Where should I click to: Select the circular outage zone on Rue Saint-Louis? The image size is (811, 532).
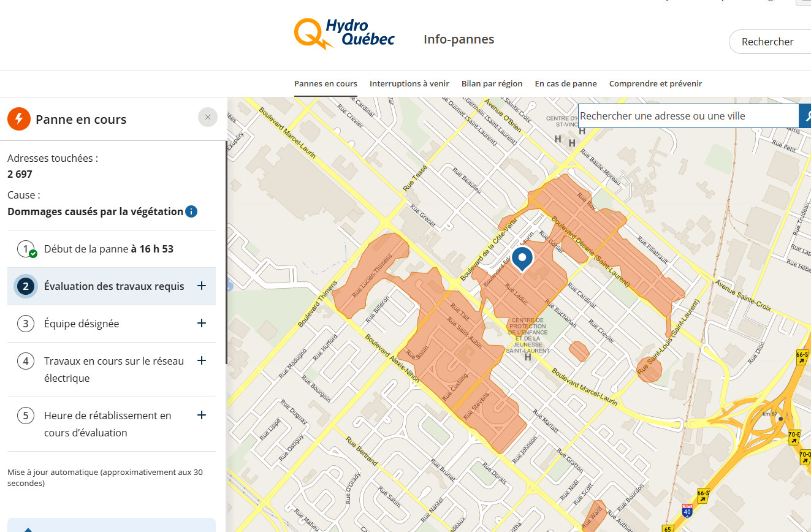pos(649,370)
